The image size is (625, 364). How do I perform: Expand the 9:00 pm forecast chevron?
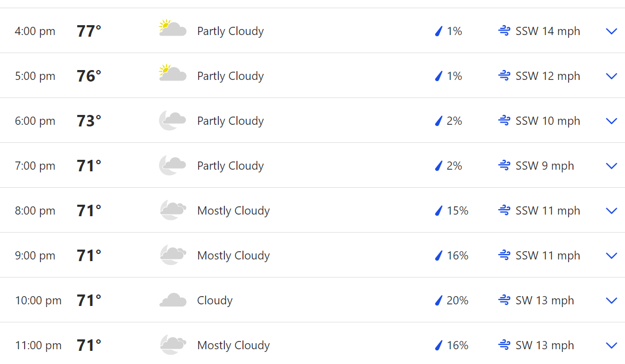(611, 256)
